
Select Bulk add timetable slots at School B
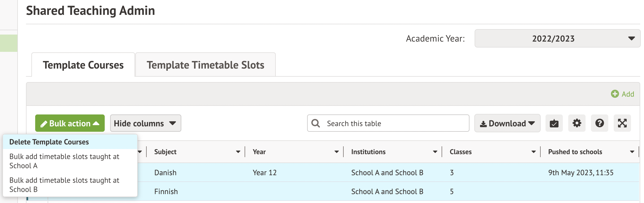64,185
